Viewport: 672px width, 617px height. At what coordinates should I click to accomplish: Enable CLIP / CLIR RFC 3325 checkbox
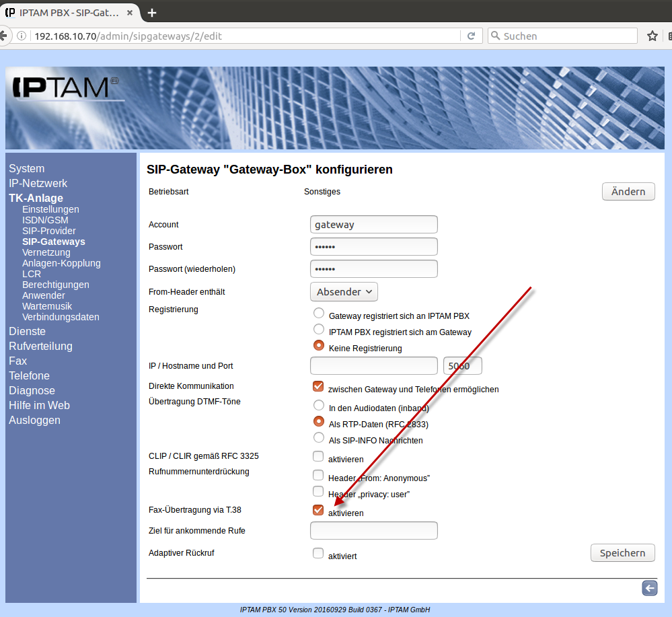click(318, 456)
